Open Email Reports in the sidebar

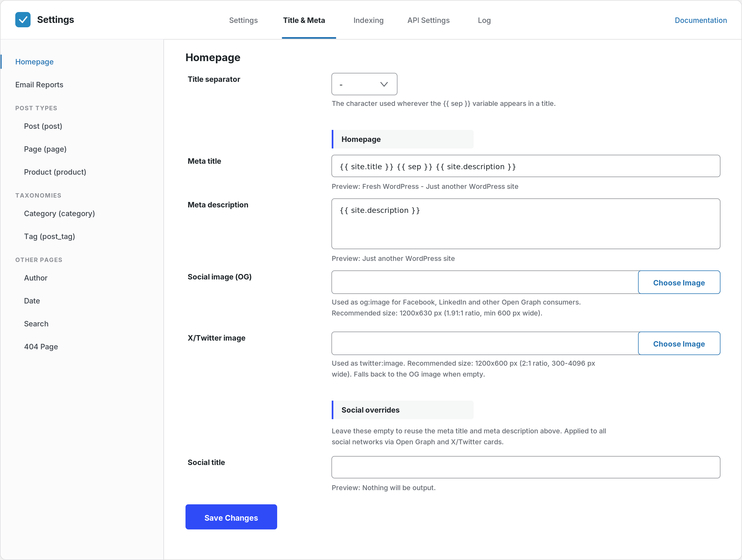(x=39, y=85)
